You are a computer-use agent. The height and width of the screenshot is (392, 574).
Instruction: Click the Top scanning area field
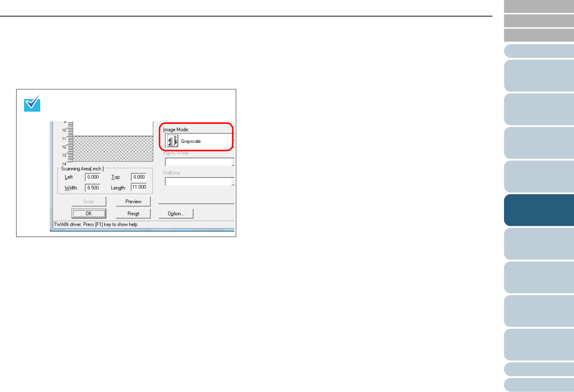point(139,177)
